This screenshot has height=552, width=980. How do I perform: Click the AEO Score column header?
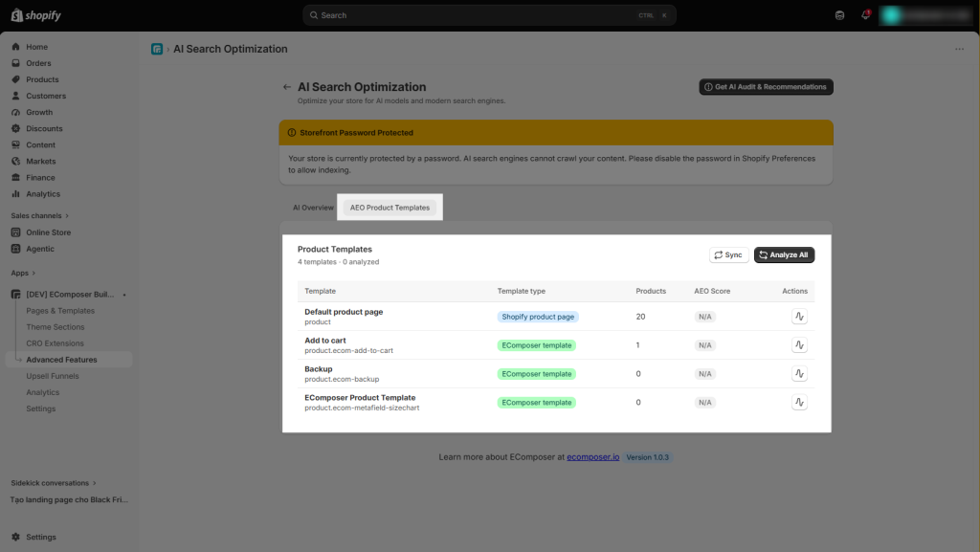712,291
